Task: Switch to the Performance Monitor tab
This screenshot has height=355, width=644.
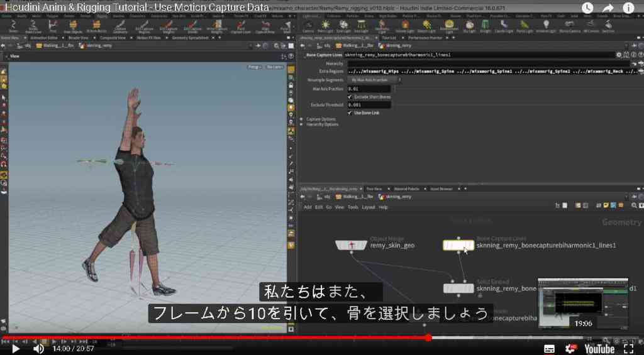Action: [425, 38]
